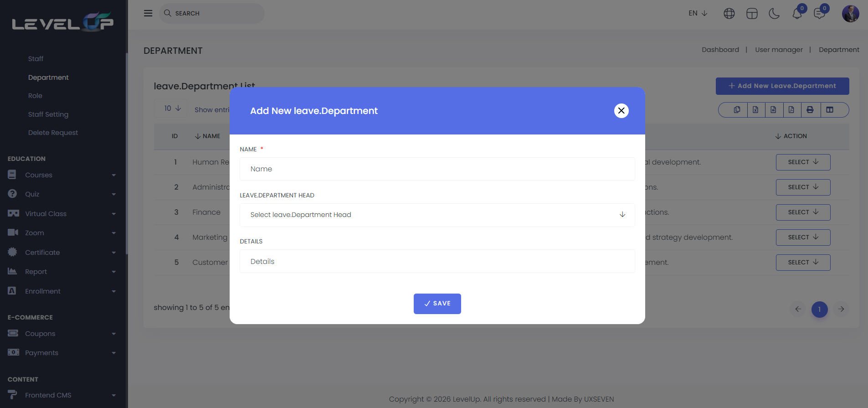
Task: Open Staff Setting in sidebar
Action: click(x=48, y=114)
